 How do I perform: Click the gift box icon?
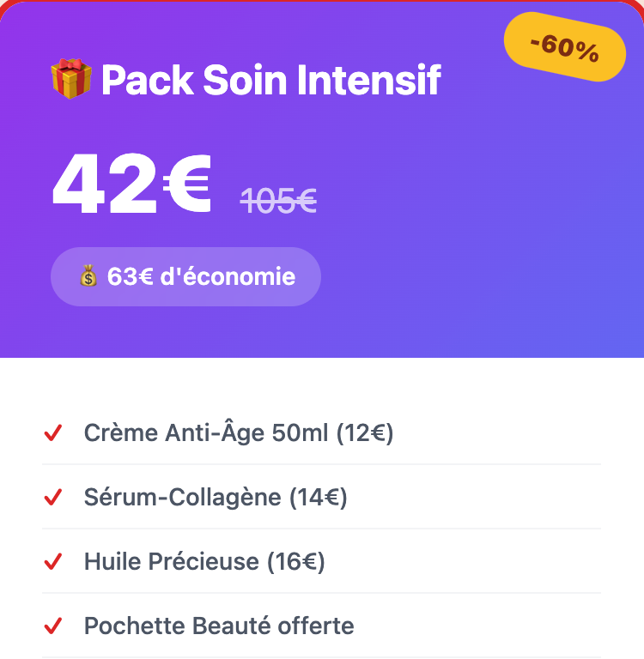click(x=70, y=80)
